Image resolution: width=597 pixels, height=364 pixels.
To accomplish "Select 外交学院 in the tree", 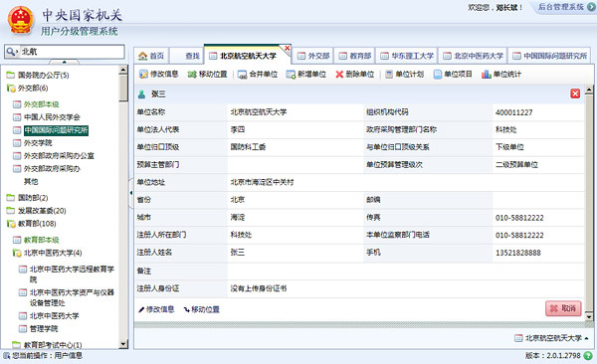I will coord(38,143).
